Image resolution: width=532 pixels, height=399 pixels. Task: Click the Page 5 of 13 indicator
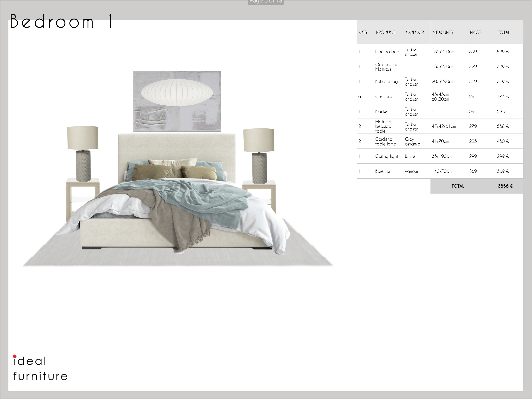266,2
